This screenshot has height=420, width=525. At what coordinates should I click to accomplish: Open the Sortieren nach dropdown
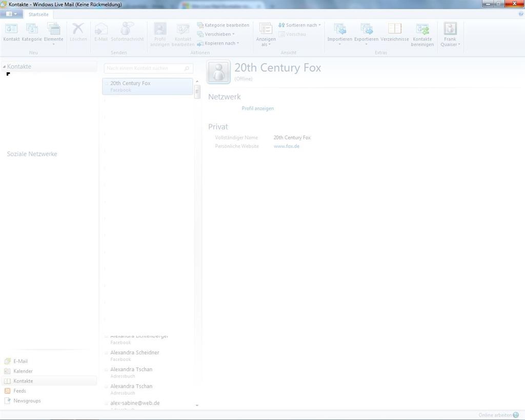299,25
